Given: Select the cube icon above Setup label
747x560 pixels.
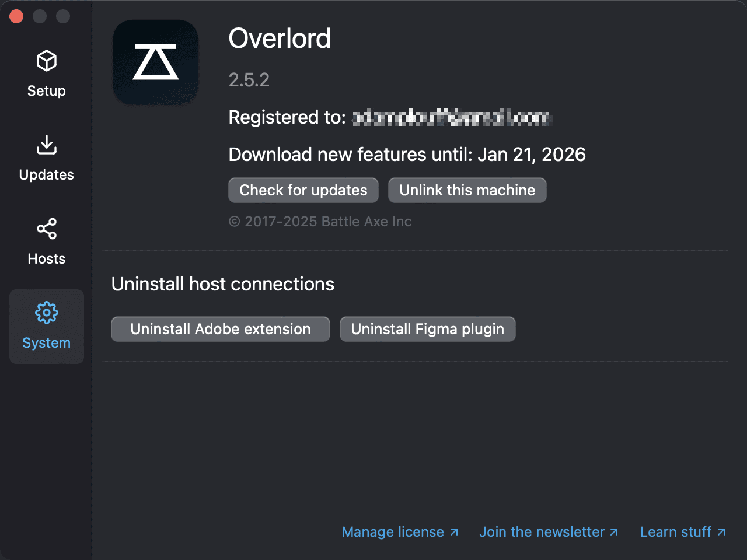Looking at the screenshot, I should (46, 61).
